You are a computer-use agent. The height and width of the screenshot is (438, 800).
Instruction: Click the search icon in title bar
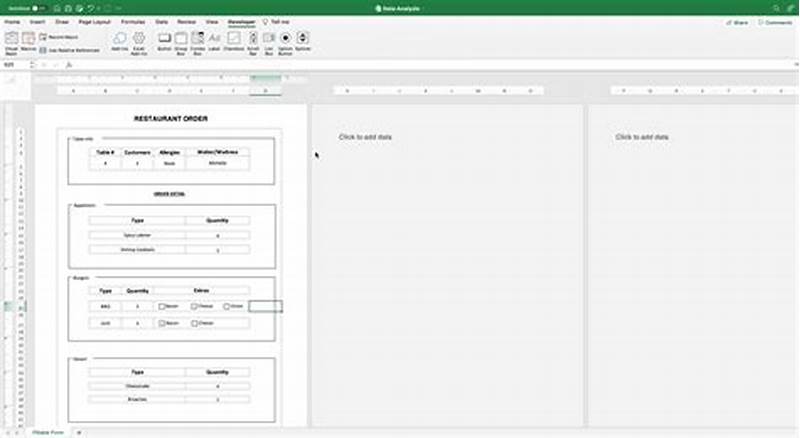tap(777, 8)
